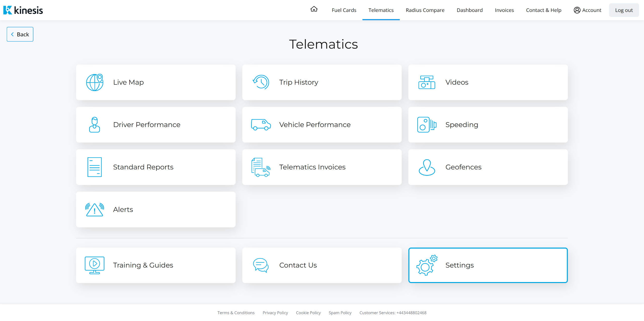Open Live Map via globe icon
Screen dimensions: 644x321
pyautogui.click(x=95, y=82)
